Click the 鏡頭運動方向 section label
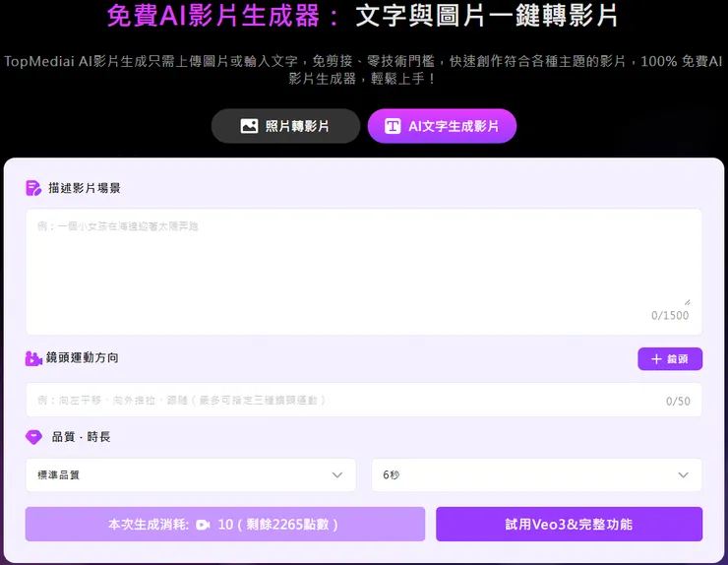 point(83,357)
